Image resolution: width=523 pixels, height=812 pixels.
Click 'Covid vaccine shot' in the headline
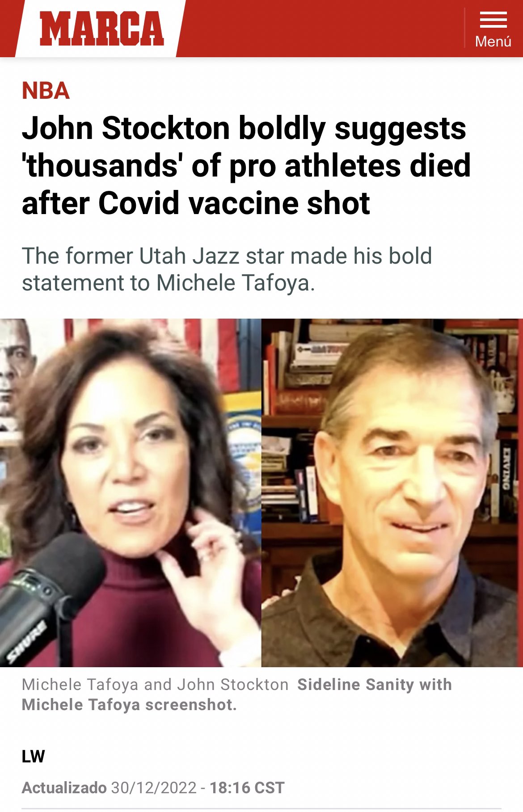(234, 203)
